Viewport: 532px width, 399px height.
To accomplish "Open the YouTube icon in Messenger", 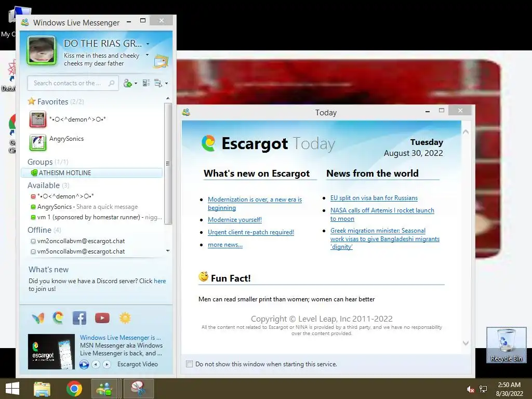I will [102, 318].
